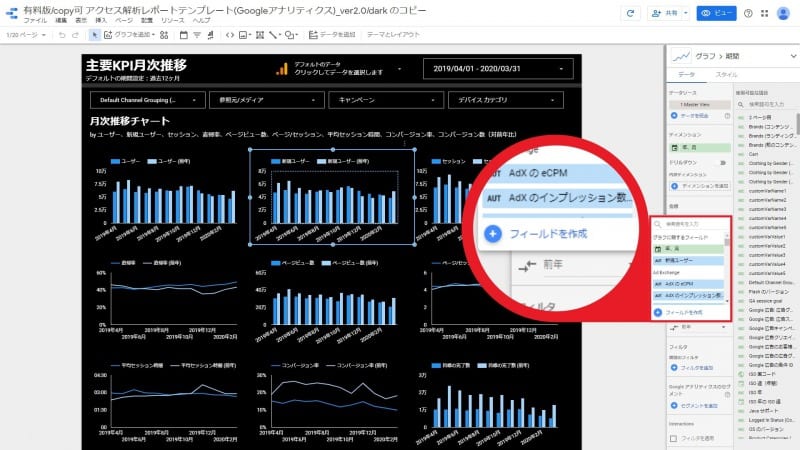This screenshot has height=450, width=800.
Task: Open the 2019/04/01 - 2020/03/31 date range dropdown
Action: tap(498, 68)
